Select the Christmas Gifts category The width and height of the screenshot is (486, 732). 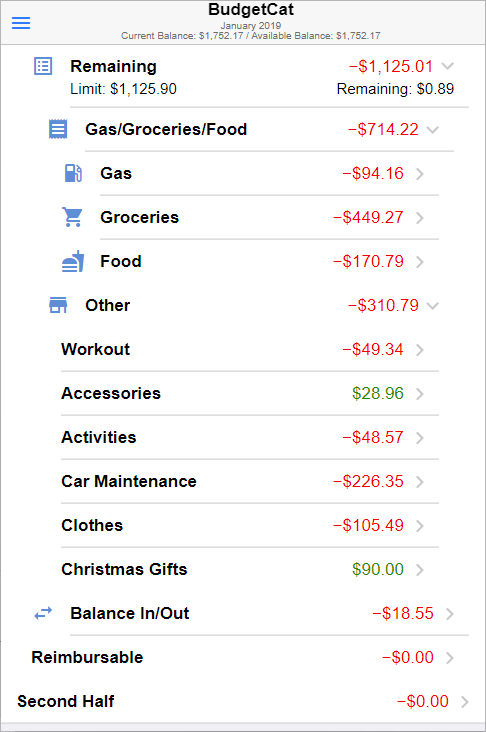point(250,570)
